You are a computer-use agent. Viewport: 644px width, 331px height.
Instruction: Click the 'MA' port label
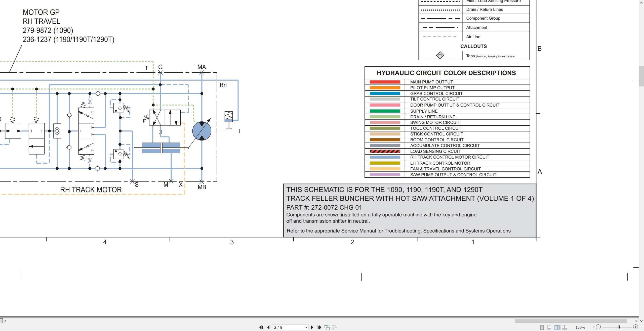[202, 67]
